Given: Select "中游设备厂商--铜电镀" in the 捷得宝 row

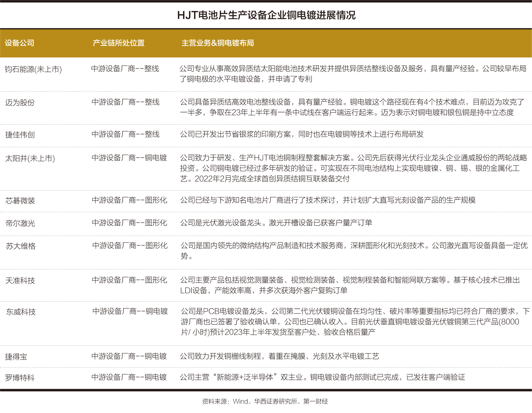Looking at the screenshot, I should pyautogui.click(x=129, y=356).
